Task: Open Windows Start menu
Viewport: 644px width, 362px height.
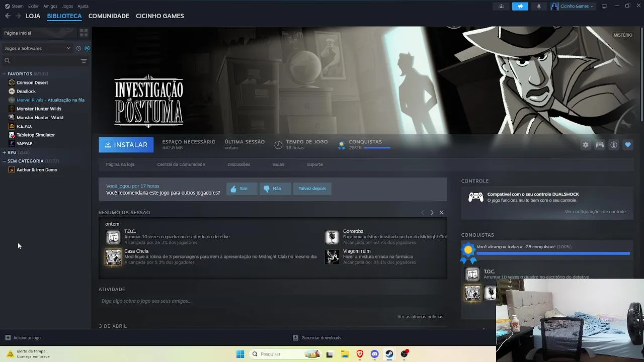Action: pos(240,354)
